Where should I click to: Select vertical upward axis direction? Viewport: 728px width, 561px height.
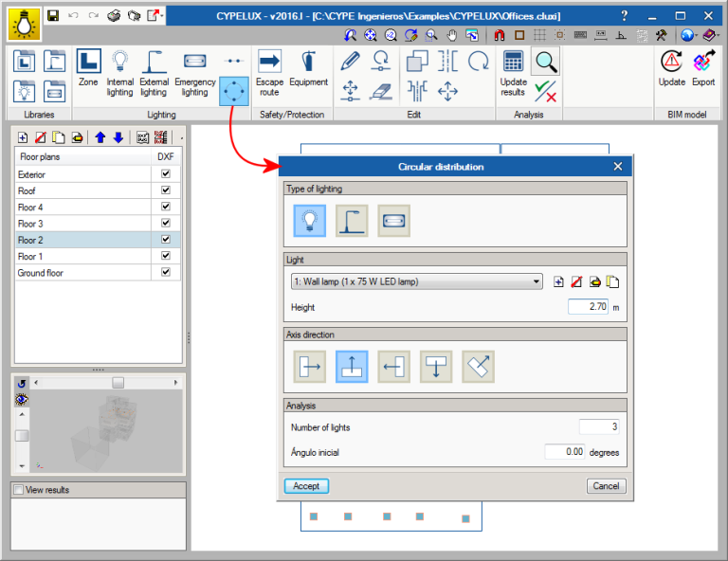pyautogui.click(x=352, y=367)
